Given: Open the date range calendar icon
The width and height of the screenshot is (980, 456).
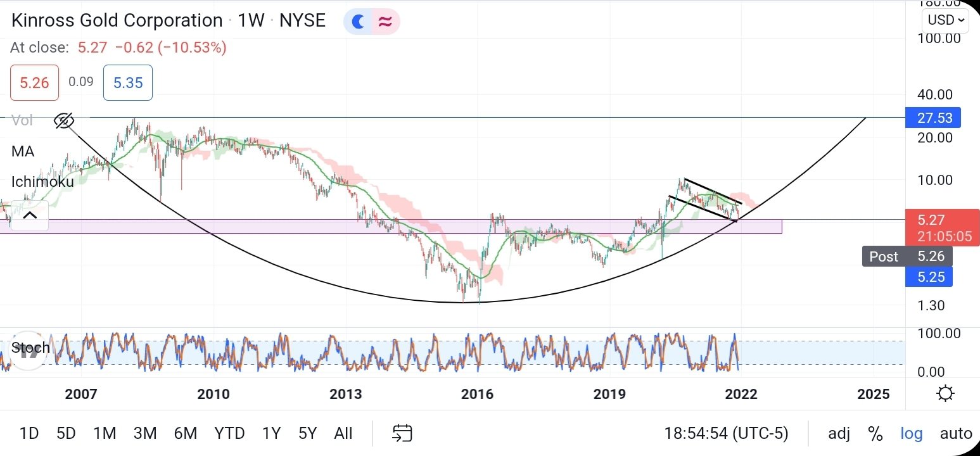Looking at the screenshot, I should point(402,433).
